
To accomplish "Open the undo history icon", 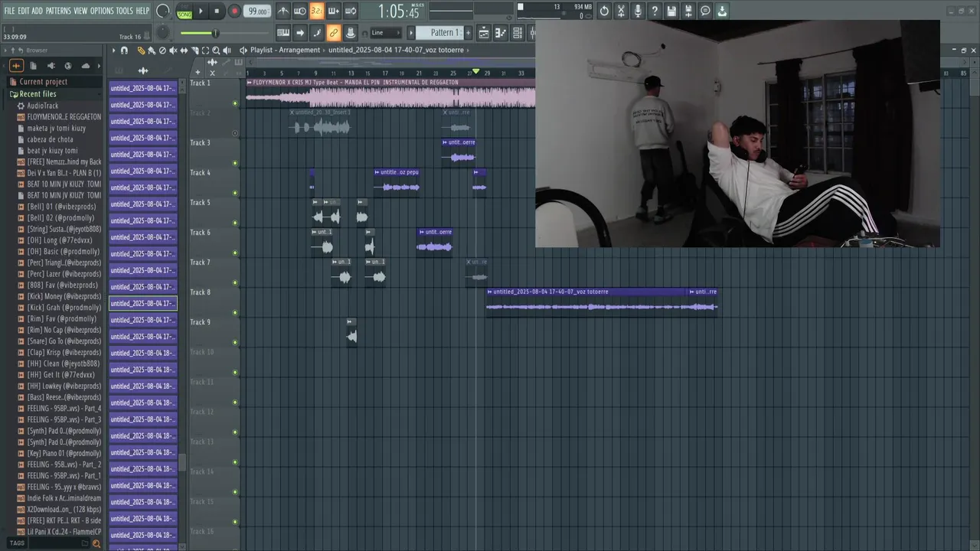I will tap(604, 11).
